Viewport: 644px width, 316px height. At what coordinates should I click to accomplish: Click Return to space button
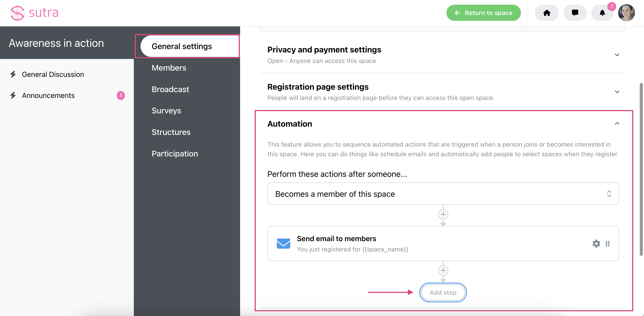[x=484, y=13]
